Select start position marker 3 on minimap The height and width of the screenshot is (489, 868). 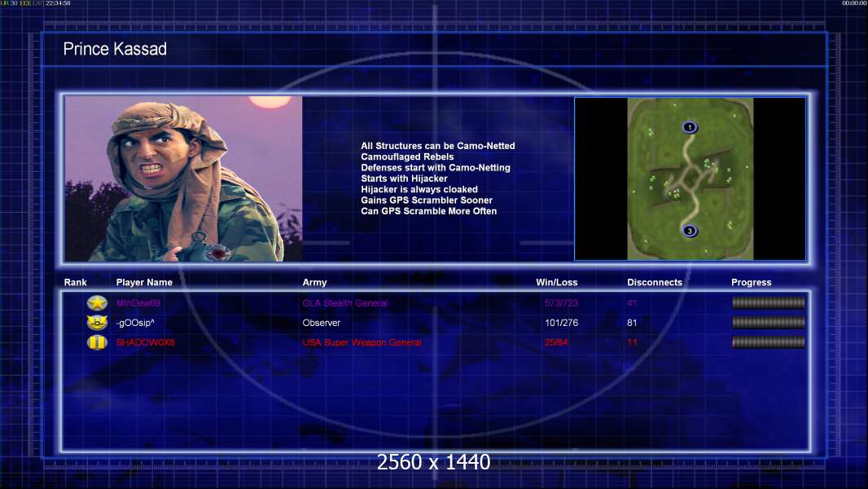pos(689,231)
